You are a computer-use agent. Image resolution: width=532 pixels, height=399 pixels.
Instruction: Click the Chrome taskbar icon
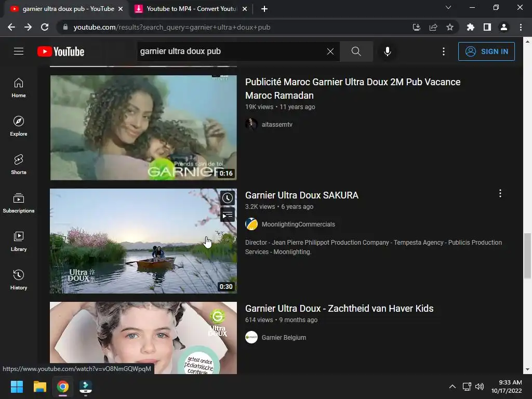click(x=63, y=387)
